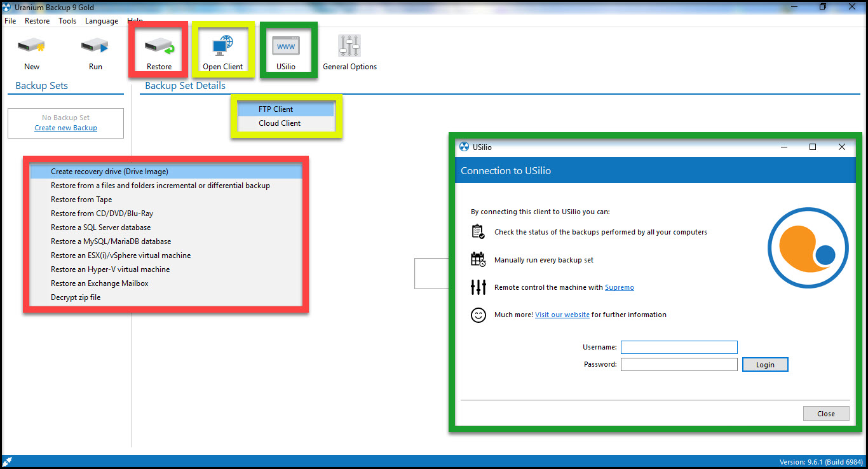868x469 pixels.
Task: Open the Language menu
Action: tap(102, 21)
